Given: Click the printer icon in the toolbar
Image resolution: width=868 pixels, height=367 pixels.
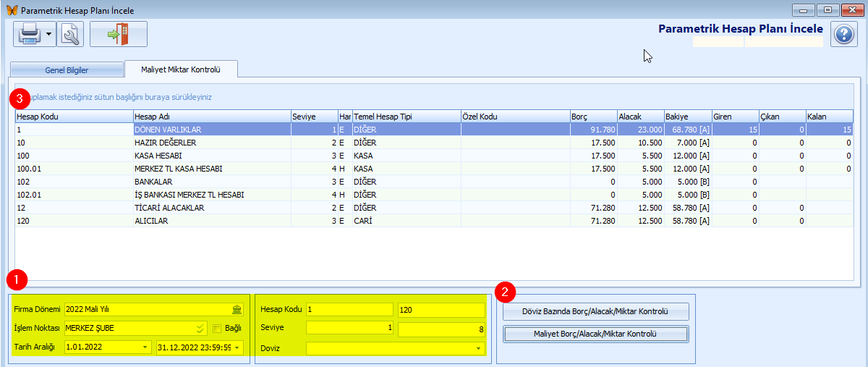Looking at the screenshot, I should pos(30,34).
